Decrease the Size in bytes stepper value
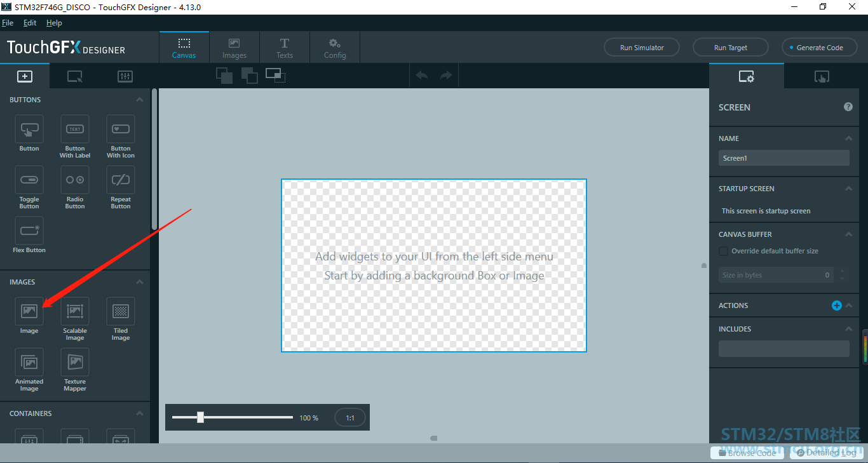 pyautogui.click(x=843, y=279)
